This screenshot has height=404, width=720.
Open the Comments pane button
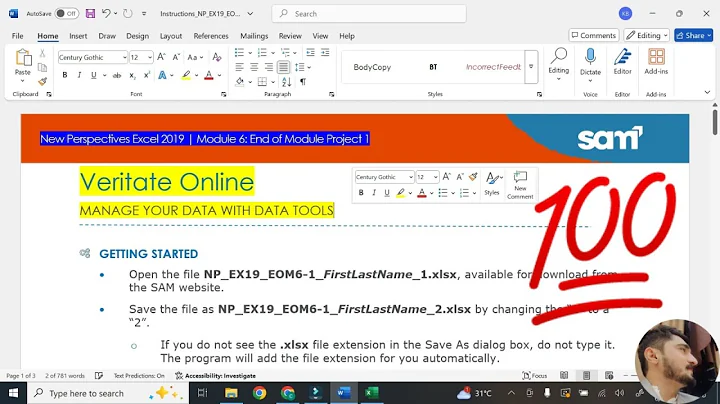(x=594, y=35)
